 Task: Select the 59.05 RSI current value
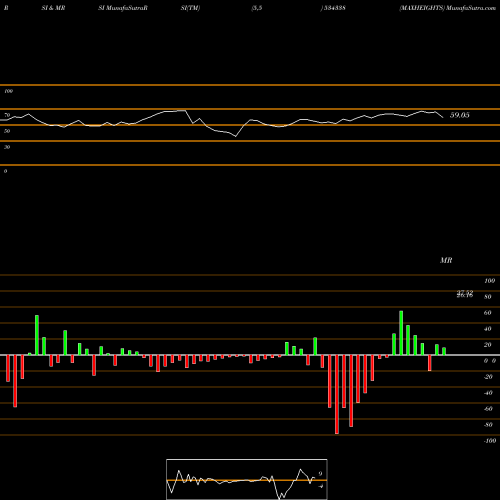click(x=460, y=115)
